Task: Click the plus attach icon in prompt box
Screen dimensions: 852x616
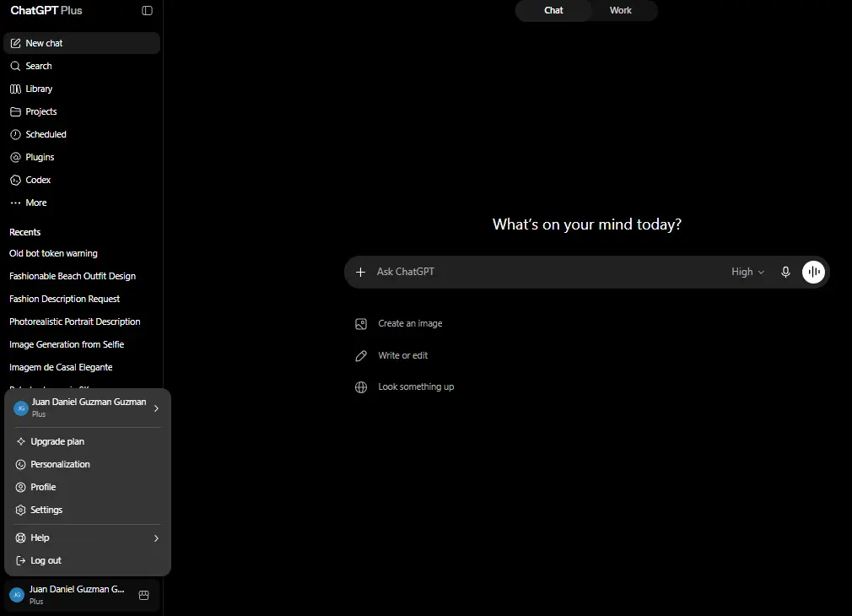Action: (360, 272)
